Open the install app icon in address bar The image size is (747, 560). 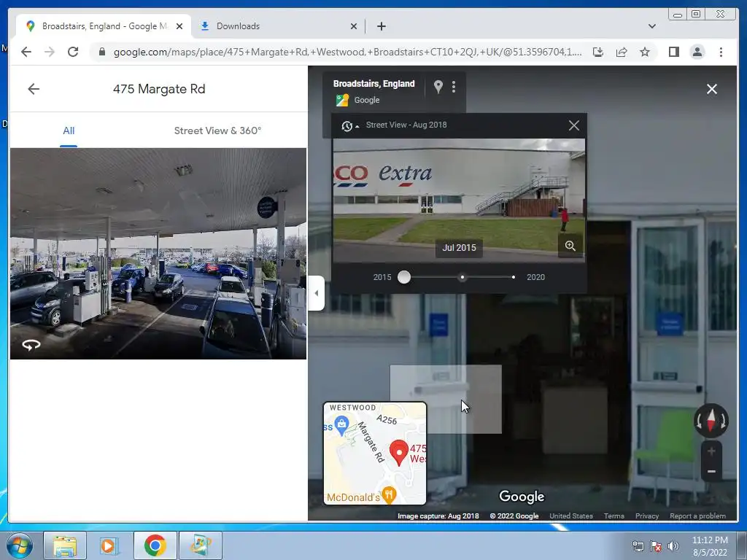tap(598, 52)
